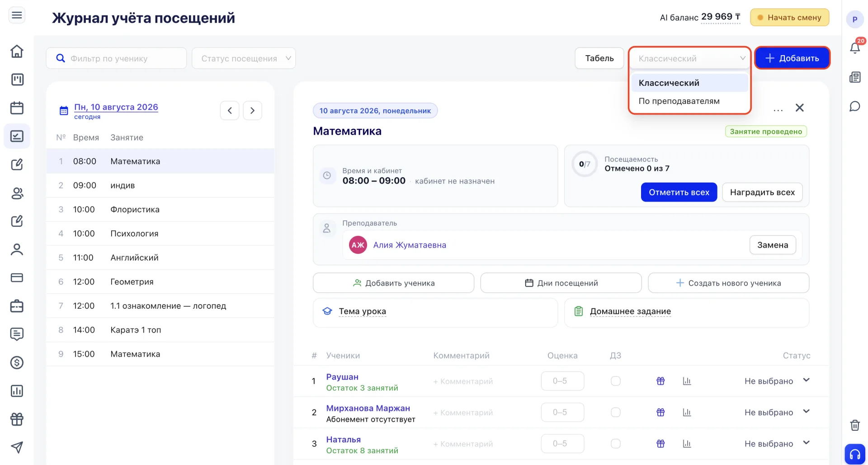Select the 09:00 индив lesson row
Image resolution: width=868 pixels, height=465 pixels.
pyautogui.click(x=160, y=185)
